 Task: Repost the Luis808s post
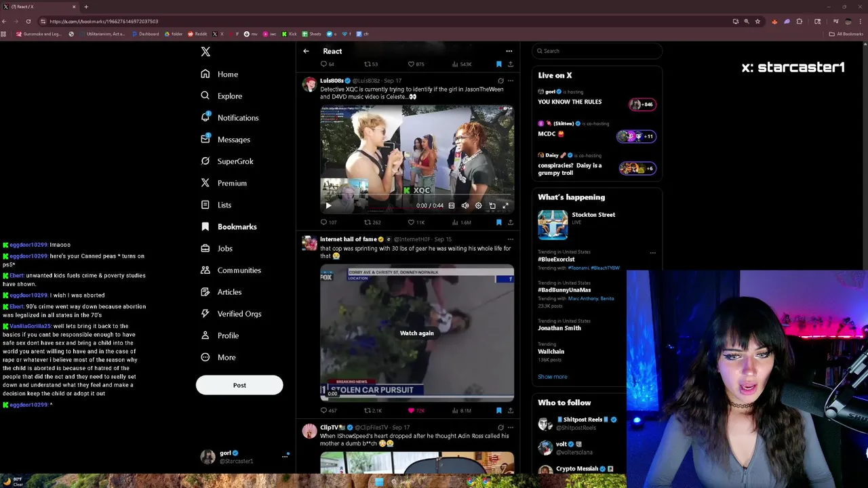[372, 222]
